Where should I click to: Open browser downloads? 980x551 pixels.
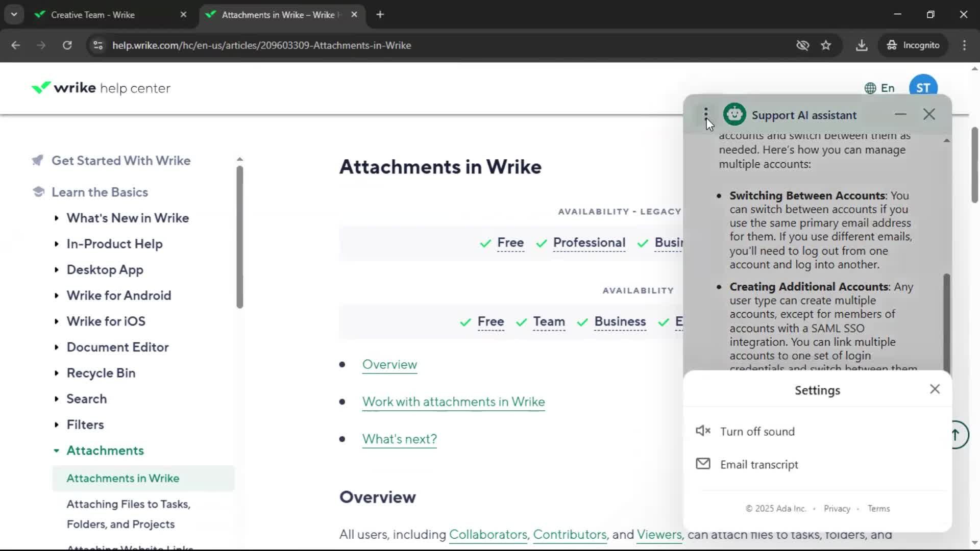point(862,45)
